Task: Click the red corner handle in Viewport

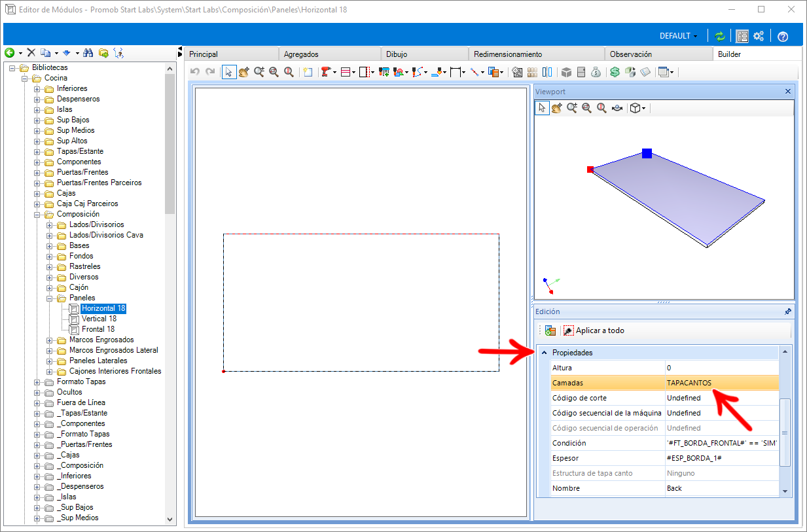Action: point(590,169)
